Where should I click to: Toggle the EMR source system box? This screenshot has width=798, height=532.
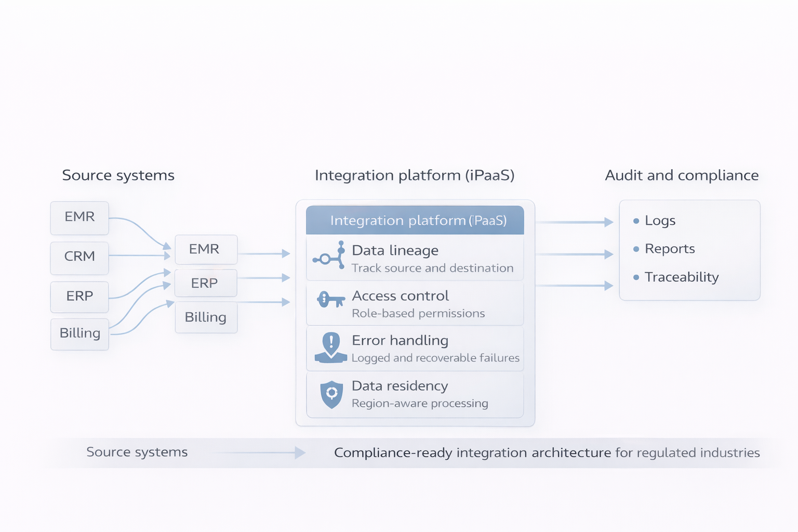pyautogui.click(x=79, y=217)
